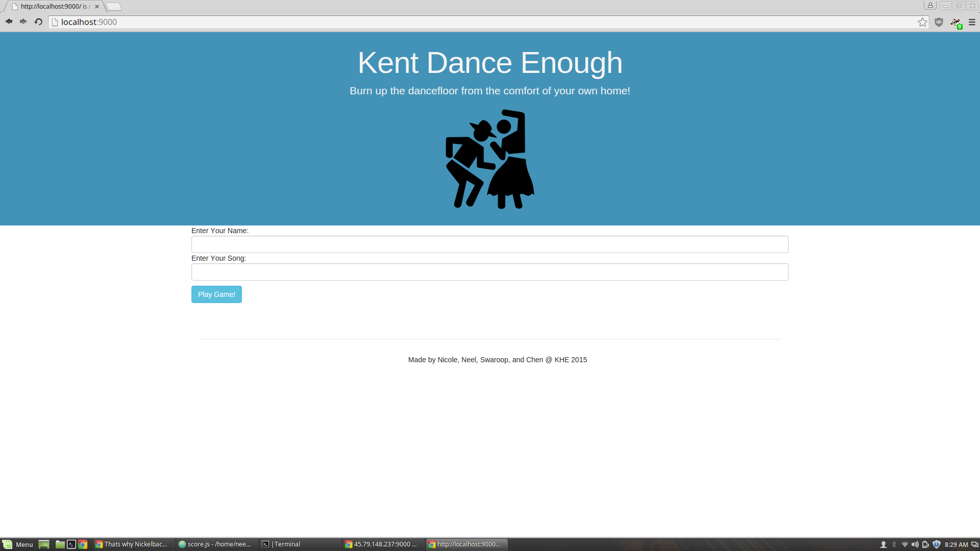Screen dimensions: 980x551
Task: Switch to 45.79.148.237:9000 Chrome window
Action: point(381,544)
